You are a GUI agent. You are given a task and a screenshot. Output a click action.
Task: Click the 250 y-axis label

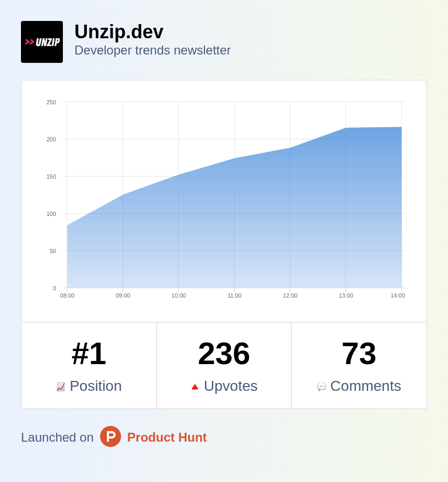(x=51, y=102)
